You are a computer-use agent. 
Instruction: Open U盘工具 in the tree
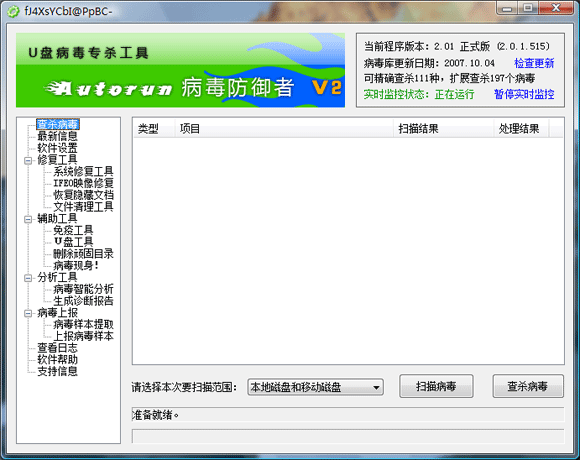(x=73, y=242)
